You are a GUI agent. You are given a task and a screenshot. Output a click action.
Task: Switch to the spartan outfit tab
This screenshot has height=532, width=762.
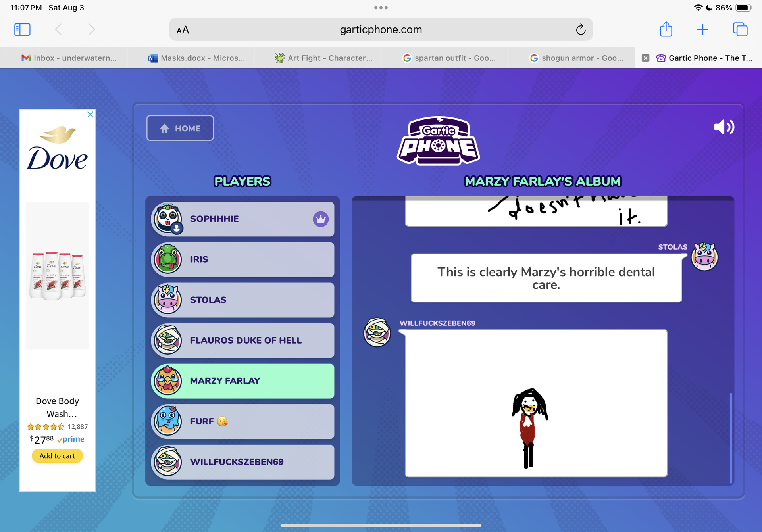tap(444, 58)
